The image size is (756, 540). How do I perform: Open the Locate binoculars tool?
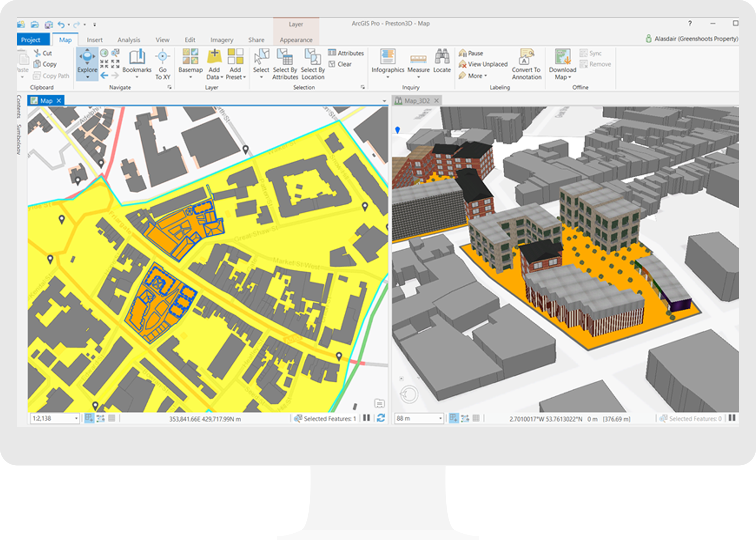coord(442,61)
